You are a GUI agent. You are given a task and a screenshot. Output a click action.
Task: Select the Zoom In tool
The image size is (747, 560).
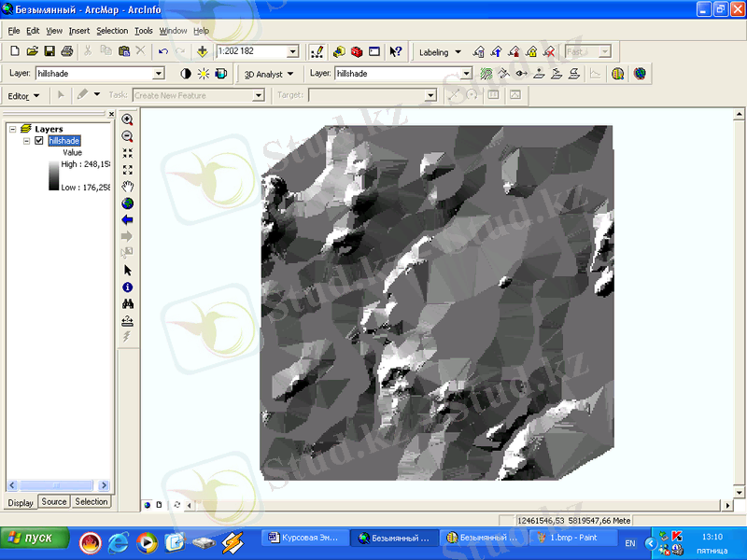tap(128, 119)
